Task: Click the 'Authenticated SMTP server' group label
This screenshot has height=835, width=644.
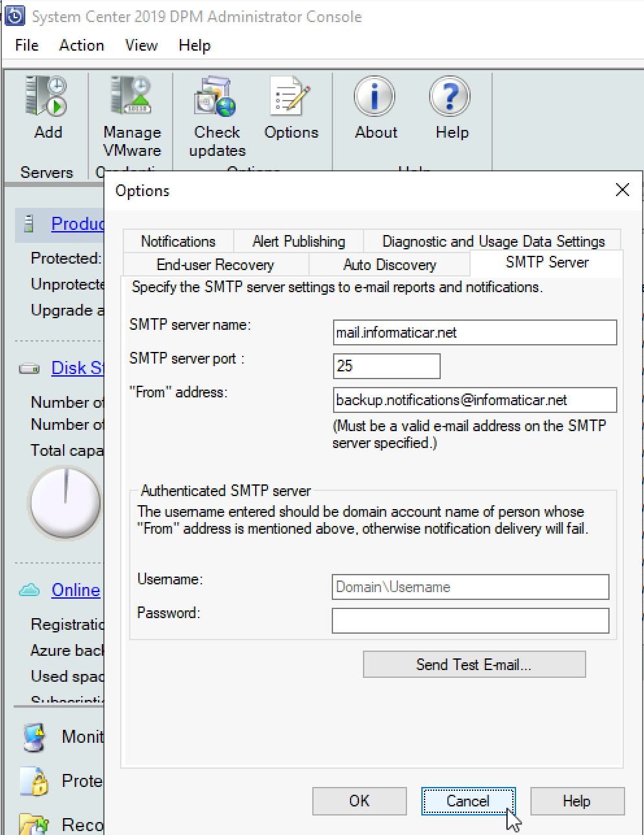Action: (x=225, y=491)
